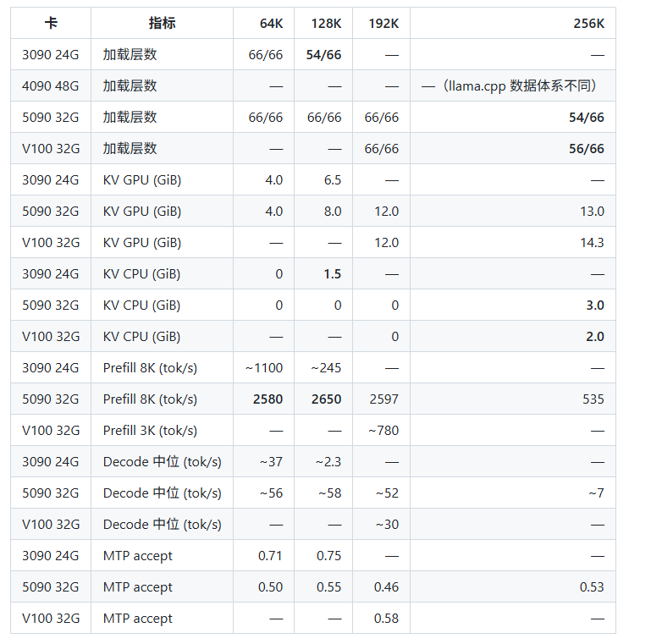Select the bold 2580 prefill value
The height and width of the screenshot is (644, 651).
268,399
